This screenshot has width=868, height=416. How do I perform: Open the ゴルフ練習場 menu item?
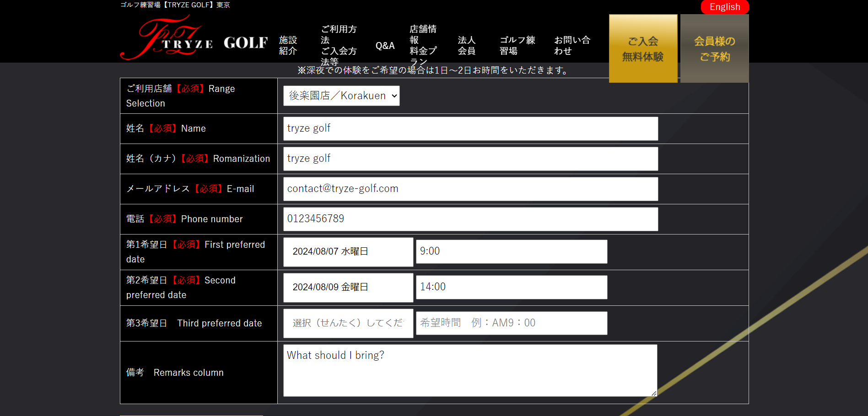(518, 46)
